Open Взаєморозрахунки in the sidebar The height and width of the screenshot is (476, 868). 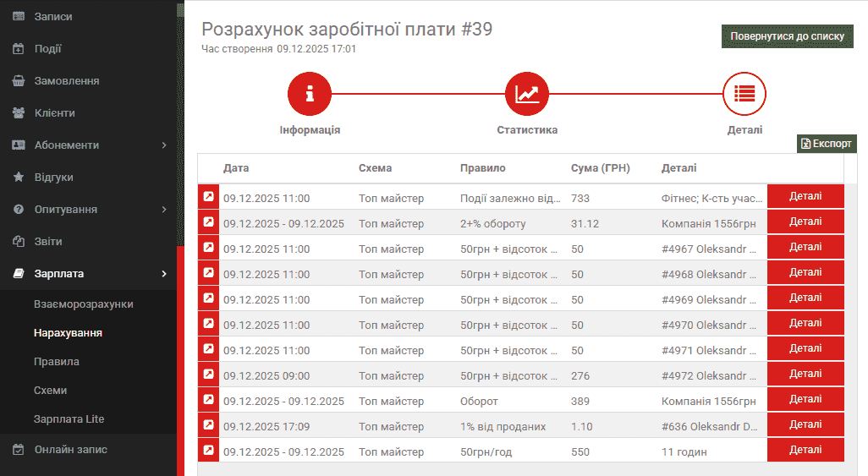(84, 304)
